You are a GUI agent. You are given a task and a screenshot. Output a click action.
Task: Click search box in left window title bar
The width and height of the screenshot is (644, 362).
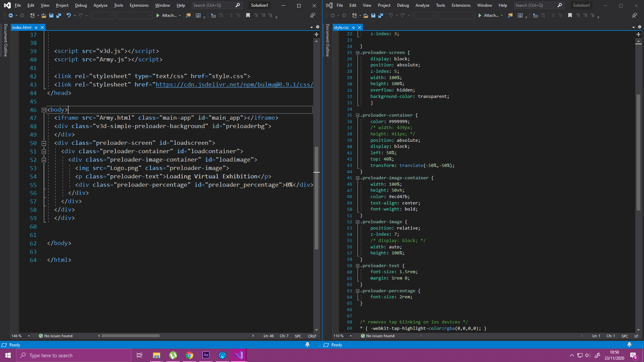tap(217, 5)
